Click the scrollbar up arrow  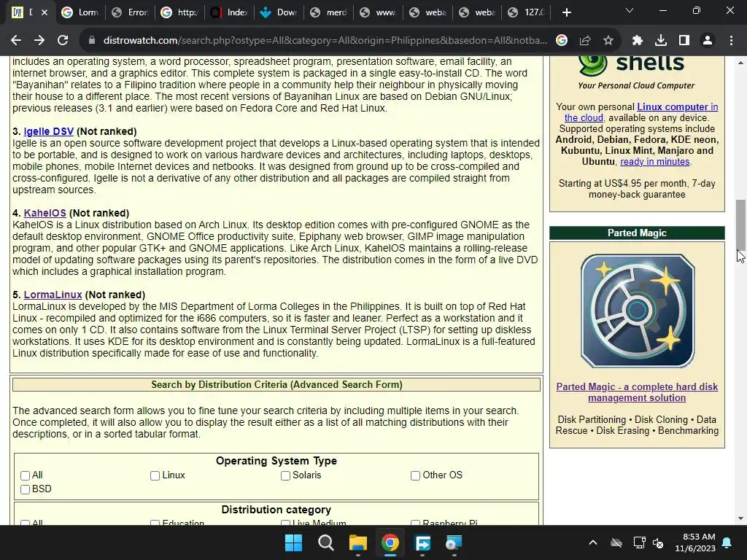pos(740,63)
